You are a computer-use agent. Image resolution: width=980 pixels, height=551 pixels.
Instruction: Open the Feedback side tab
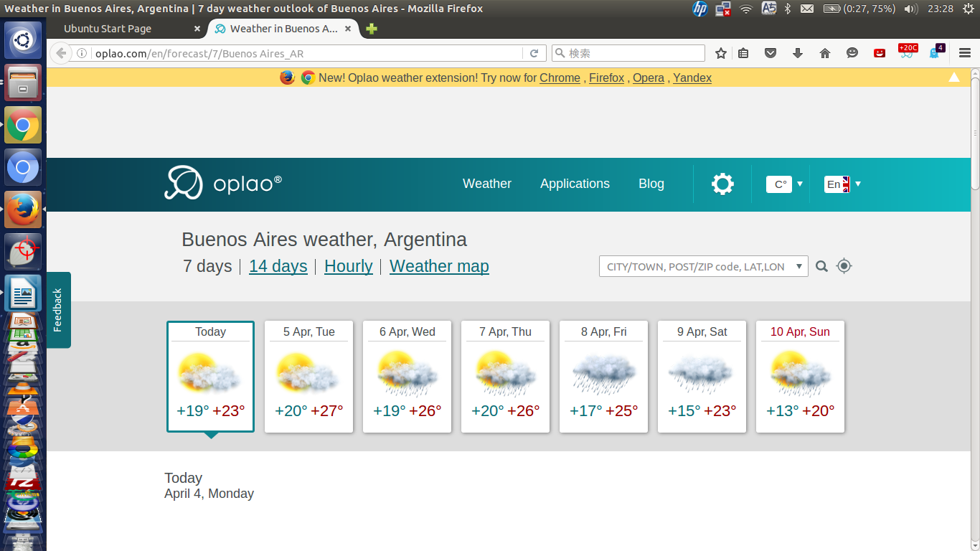pos(58,310)
